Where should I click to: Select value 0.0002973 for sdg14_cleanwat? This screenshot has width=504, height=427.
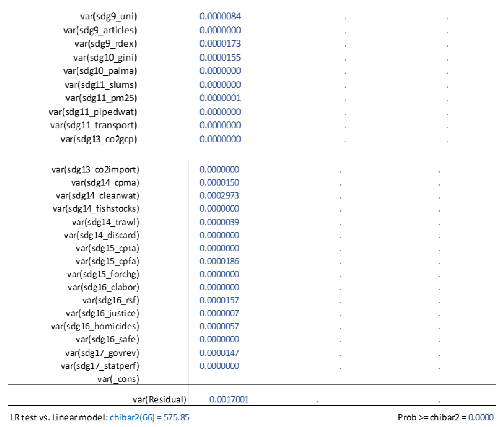[x=219, y=196]
